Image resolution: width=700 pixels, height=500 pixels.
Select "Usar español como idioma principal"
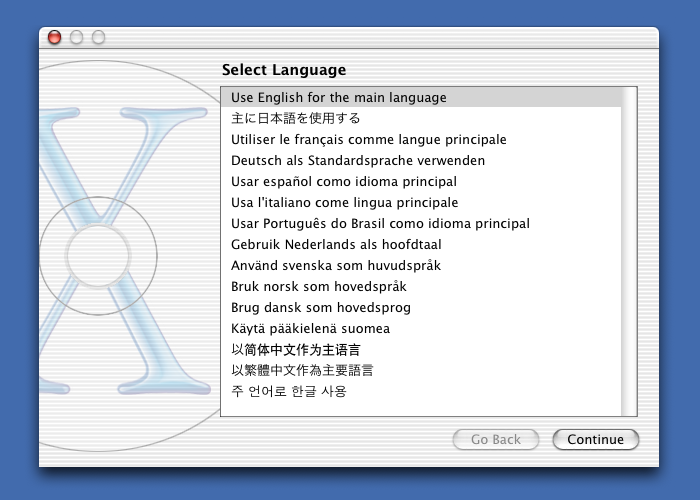click(x=421, y=181)
